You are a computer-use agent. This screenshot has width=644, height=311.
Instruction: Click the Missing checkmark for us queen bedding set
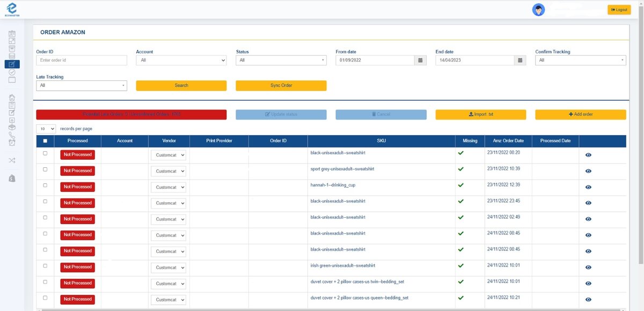coord(460,298)
